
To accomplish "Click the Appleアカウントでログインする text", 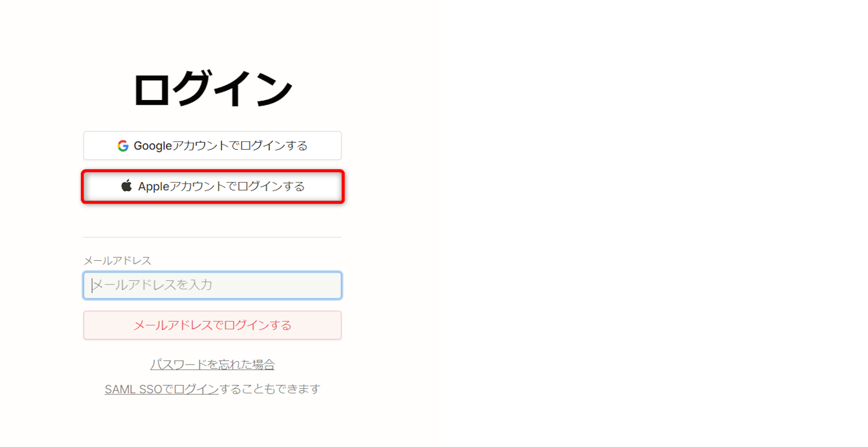I will coord(221,186).
